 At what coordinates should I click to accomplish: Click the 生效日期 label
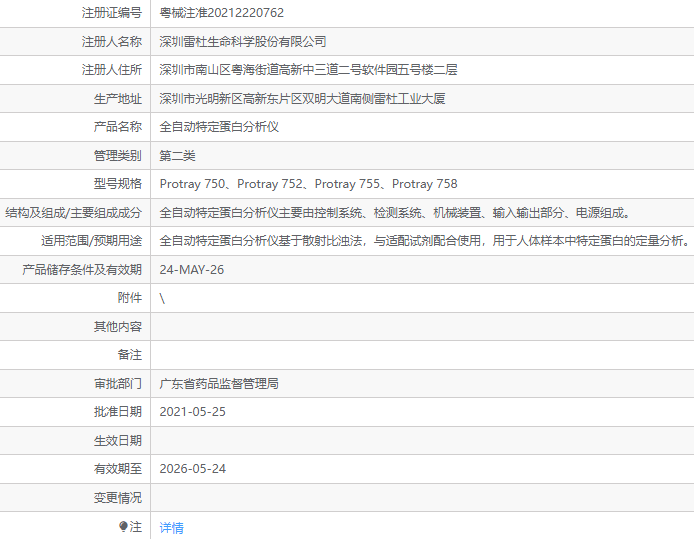click(118, 441)
